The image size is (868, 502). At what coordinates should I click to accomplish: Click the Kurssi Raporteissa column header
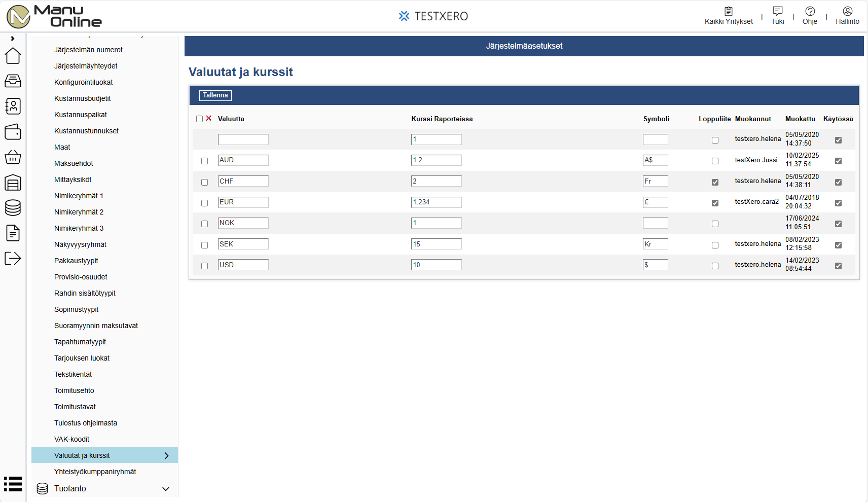(x=442, y=119)
